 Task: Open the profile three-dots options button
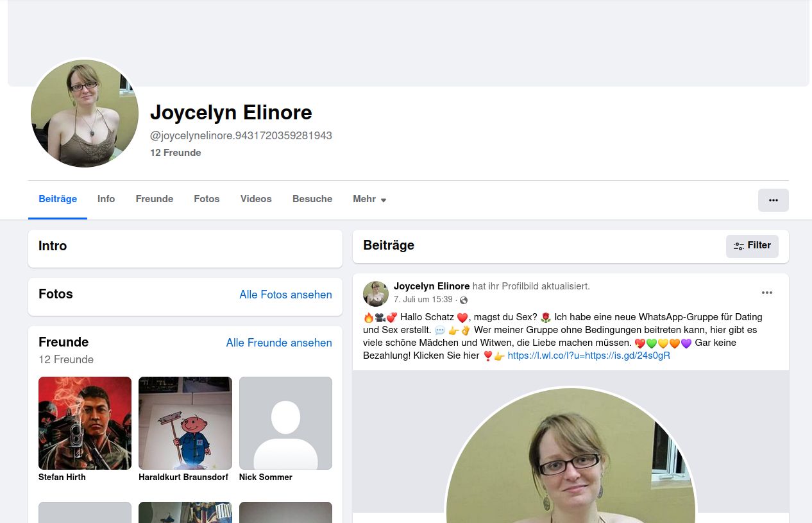coord(773,200)
